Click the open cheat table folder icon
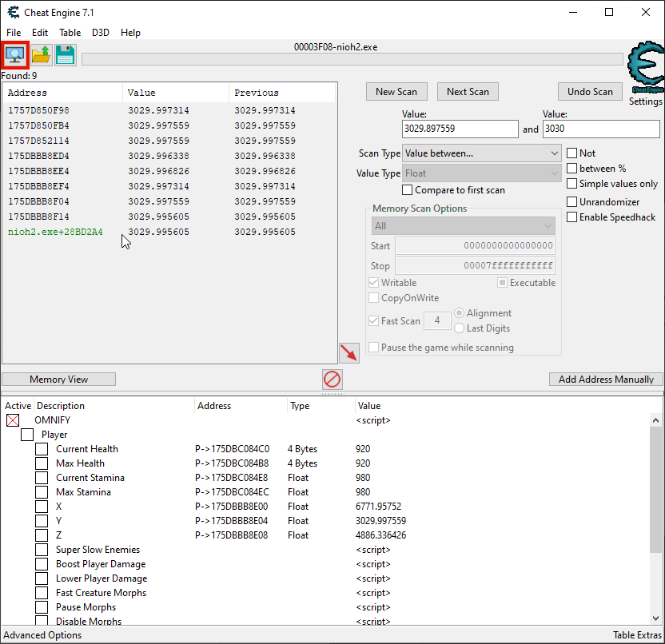Viewport: 665px width, 644px height. click(x=40, y=54)
